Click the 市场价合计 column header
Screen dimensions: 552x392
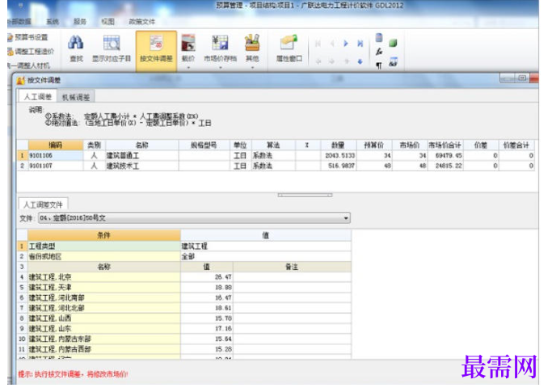tap(445, 145)
